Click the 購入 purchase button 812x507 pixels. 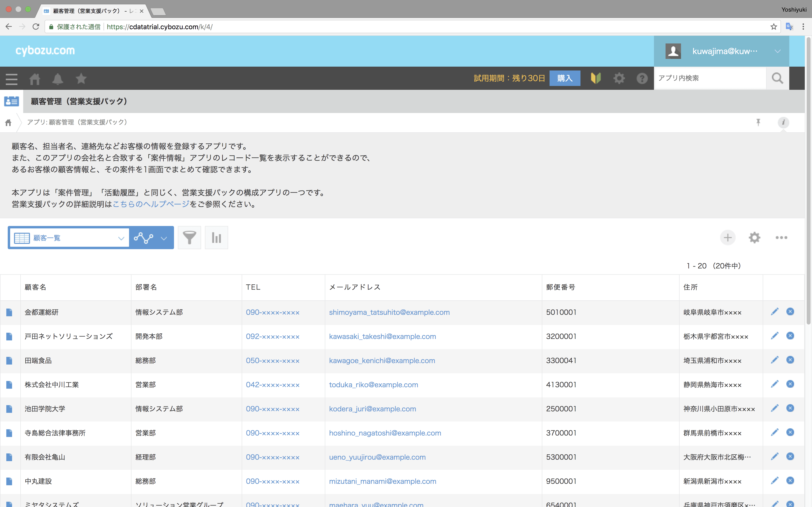pyautogui.click(x=565, y=78)
